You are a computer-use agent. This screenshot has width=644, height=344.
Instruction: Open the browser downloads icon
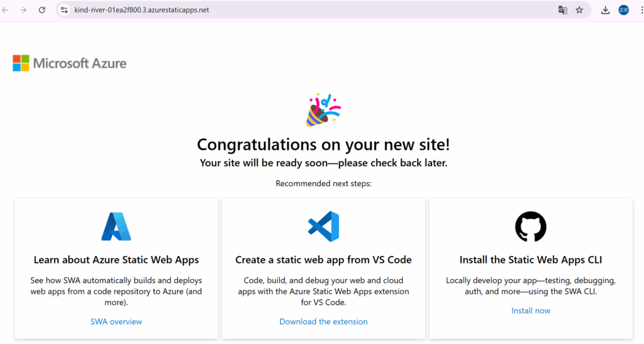[x=605, y=10]
